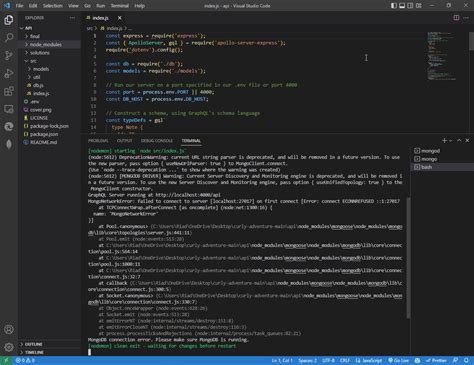Open the Help menu
This screenshot has height=365, width=474.
(x=139, y=6)
